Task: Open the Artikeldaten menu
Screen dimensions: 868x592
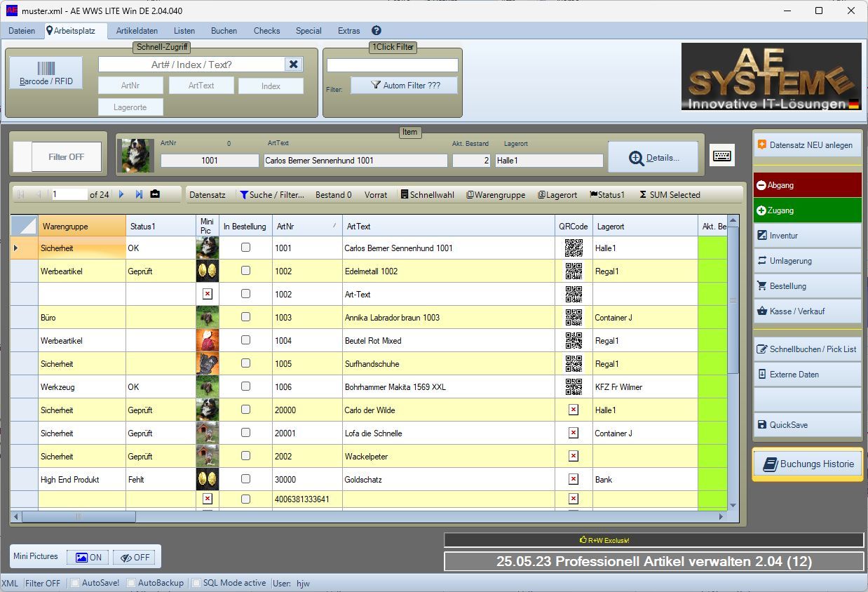Action: coord(137,31)
